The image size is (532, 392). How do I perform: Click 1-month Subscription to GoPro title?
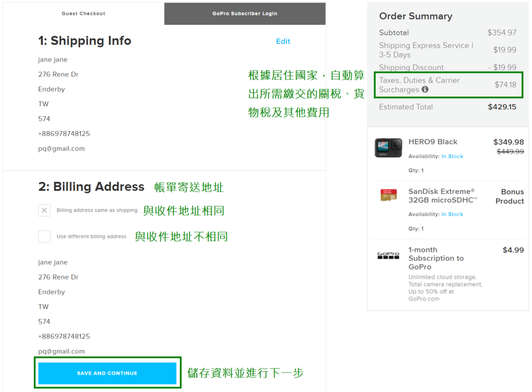(436, 258)
